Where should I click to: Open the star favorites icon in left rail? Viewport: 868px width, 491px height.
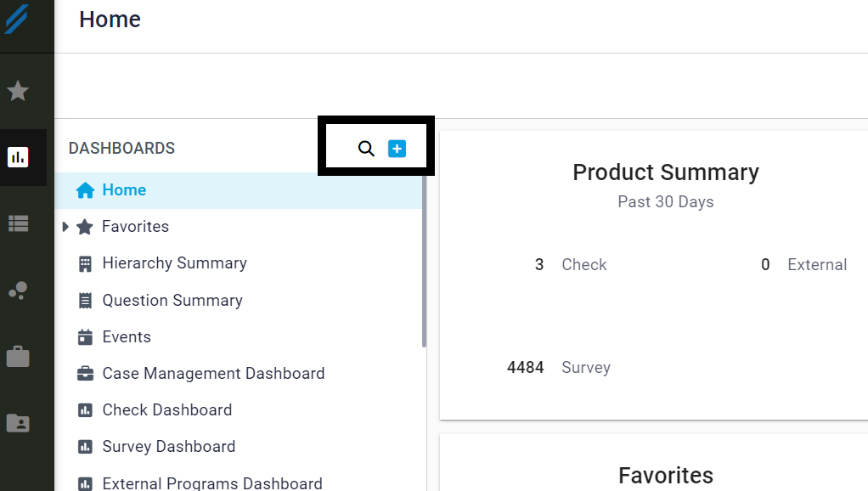pyautogui.click(x=18, y=91)
